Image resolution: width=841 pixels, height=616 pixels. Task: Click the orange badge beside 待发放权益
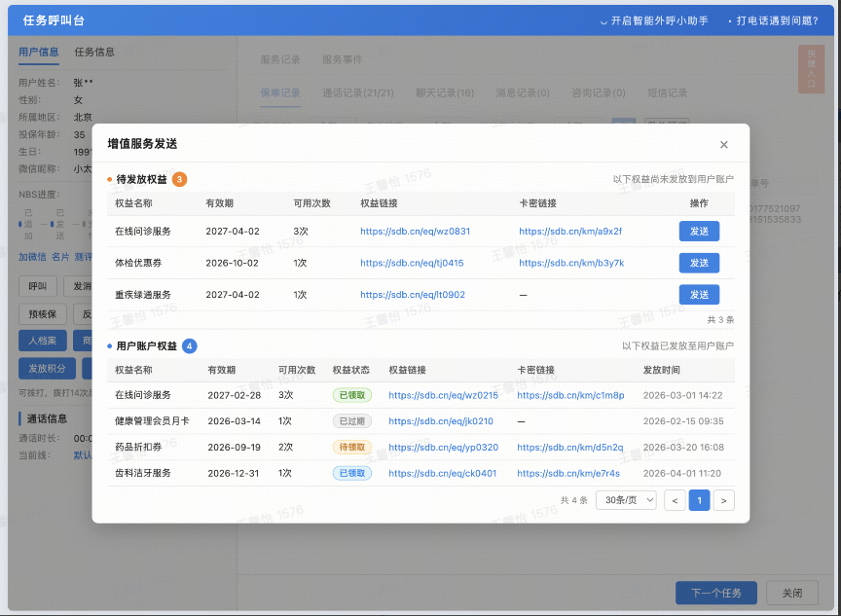click(x=179, y=179)
